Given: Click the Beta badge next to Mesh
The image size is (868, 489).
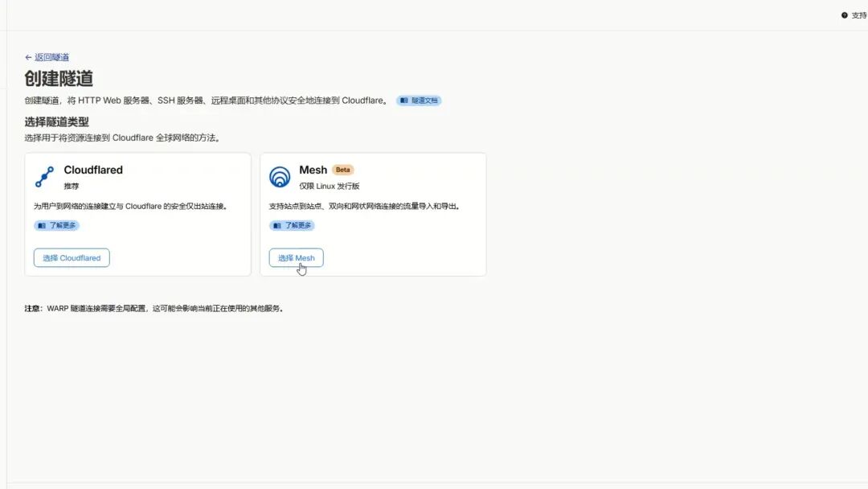Looking at the screenshot, I should click(342, 170).
